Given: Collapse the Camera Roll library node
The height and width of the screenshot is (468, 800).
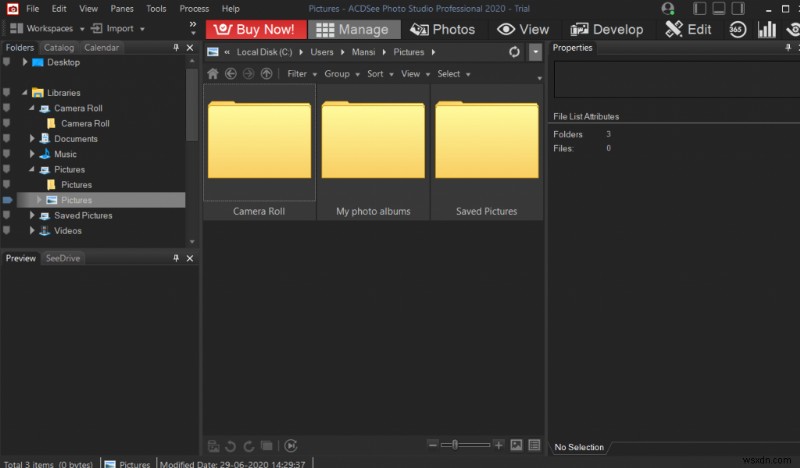Looking at the screenshot, I should pyautogui.click(x=32, y=108).
